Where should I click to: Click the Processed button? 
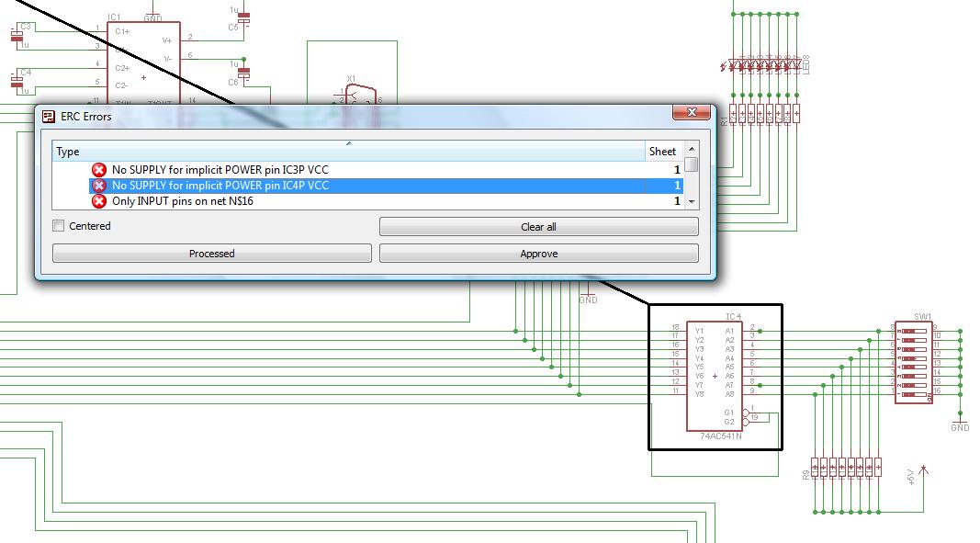click(x=212, y=254)
